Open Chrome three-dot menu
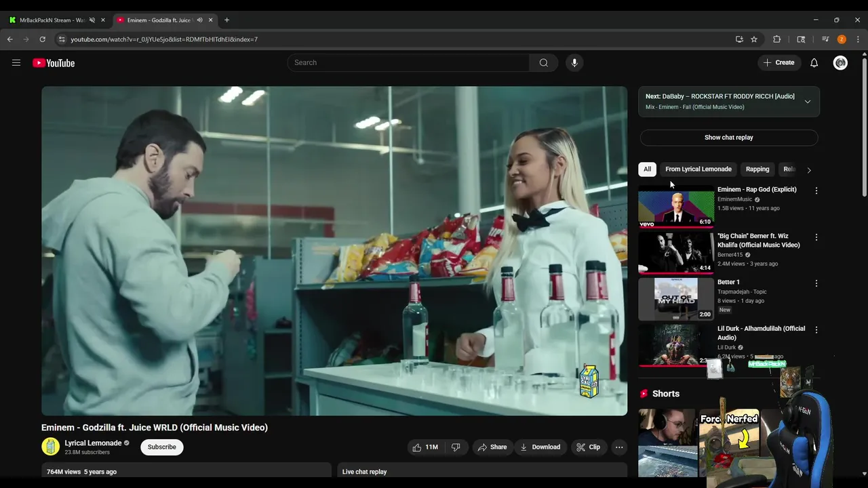Viewport: 868px width, 488px height. pos(858,39)
